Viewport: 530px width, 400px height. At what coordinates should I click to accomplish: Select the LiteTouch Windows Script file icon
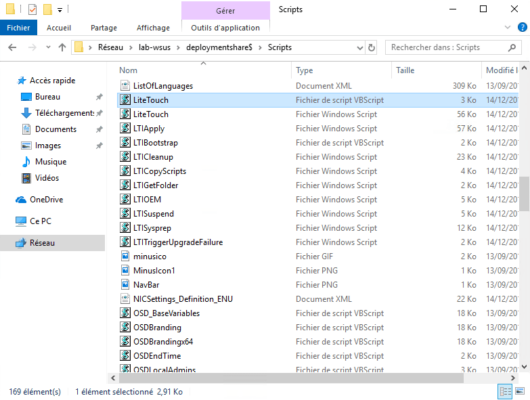(125, 114)
